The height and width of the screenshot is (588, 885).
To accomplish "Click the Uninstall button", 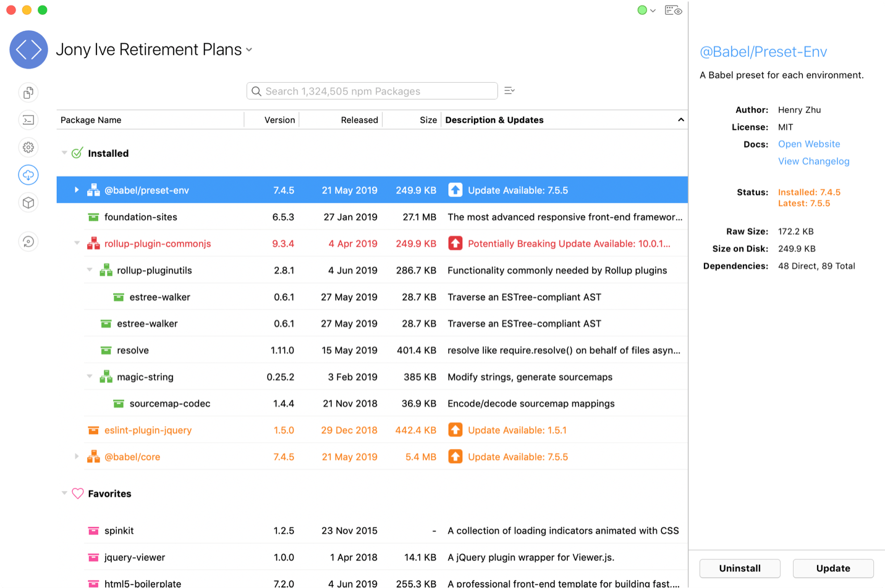I will (740, 568).
